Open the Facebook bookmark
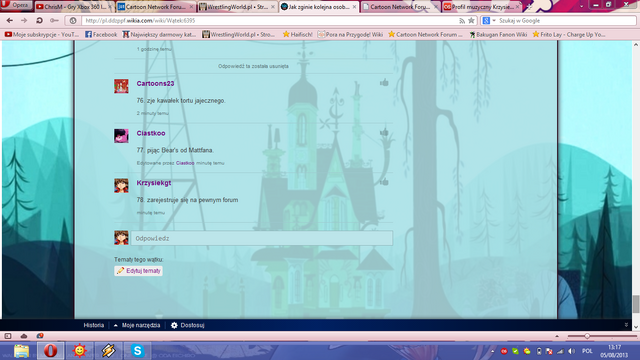Viewport: 640px width, 360px height. point(101,35)
